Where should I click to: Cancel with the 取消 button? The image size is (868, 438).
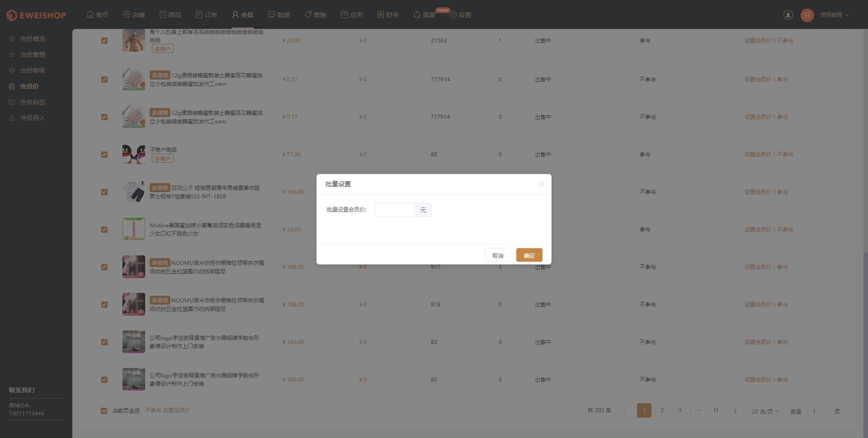point(498,255)
